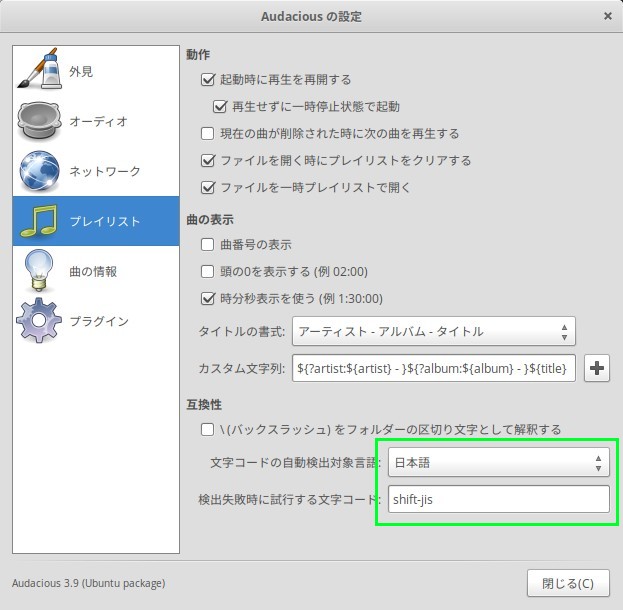
Task: Open the タイトルの書式 dropdown
Action: click(433, 331)
